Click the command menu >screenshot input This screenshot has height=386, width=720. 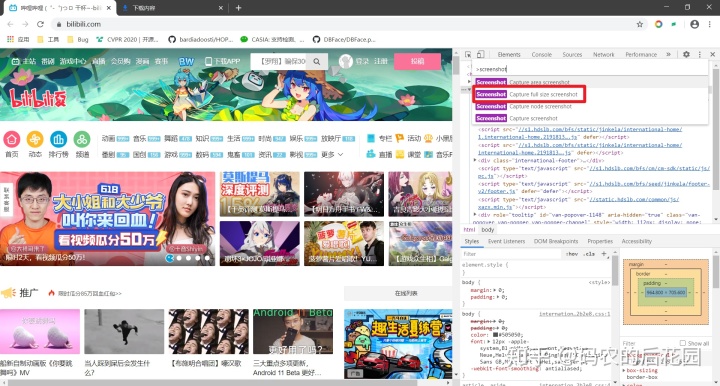590,69
